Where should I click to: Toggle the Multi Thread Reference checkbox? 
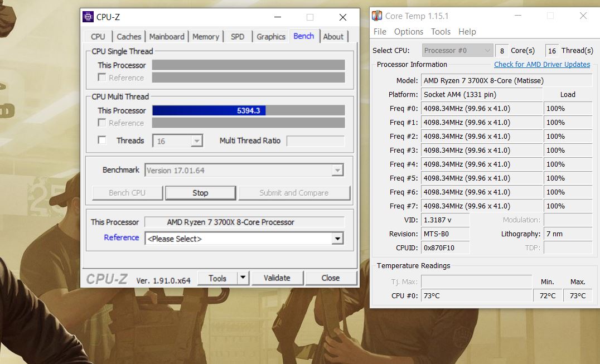pos(102,122)
